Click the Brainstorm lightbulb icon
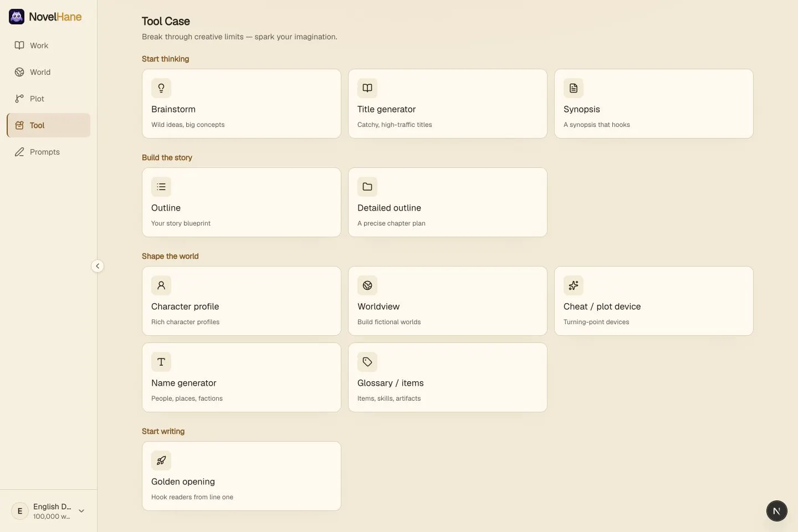Screen dimensions: 798x532 tap(161, 88)
